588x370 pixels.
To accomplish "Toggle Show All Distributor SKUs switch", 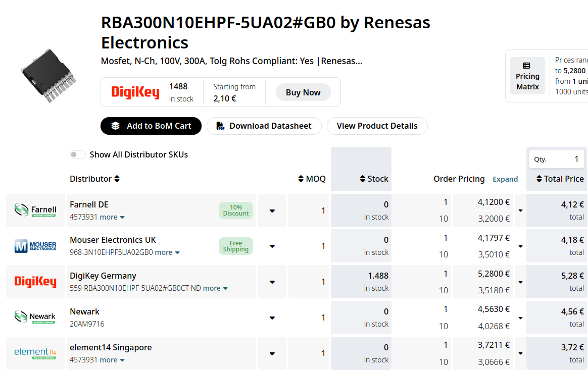I will pyautogui.click(x=78, y=154).
